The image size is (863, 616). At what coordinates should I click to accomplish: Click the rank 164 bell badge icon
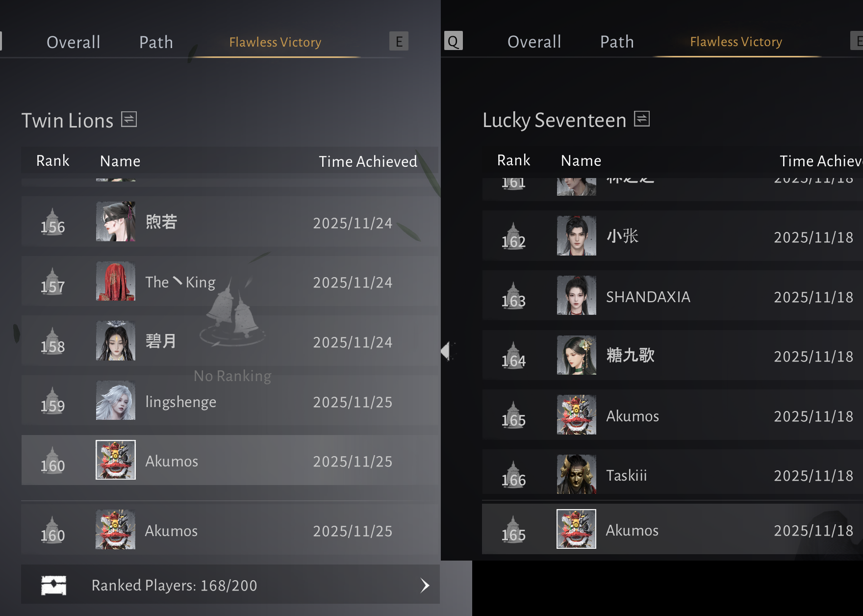point(513,356)
